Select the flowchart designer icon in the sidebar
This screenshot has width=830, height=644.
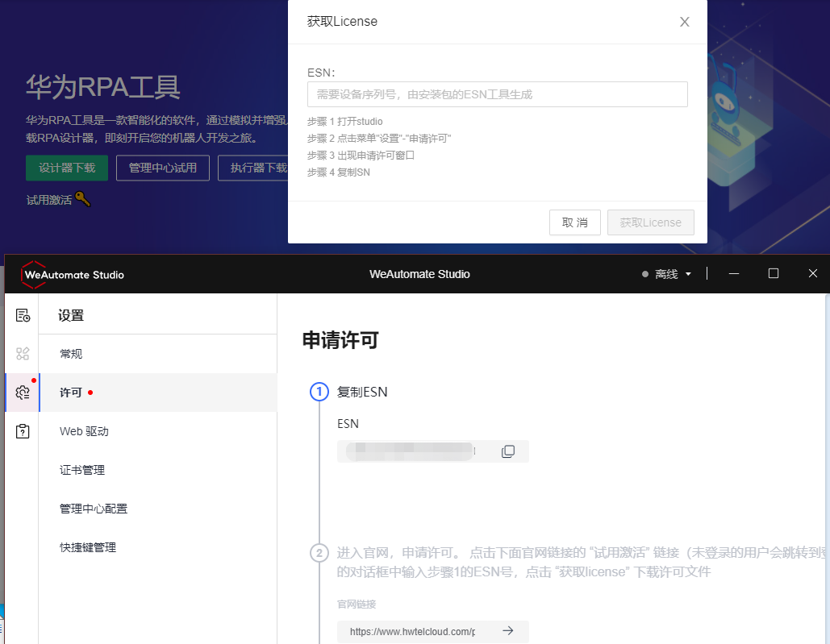[22, 353]
